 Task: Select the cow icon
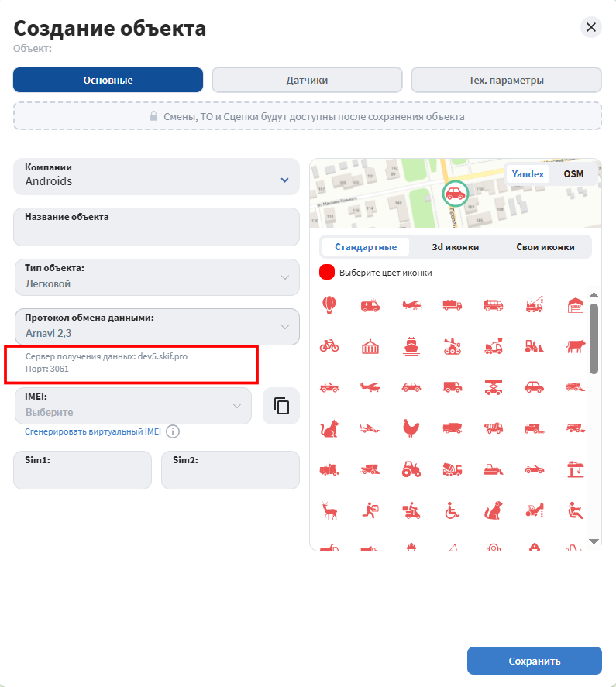[x=575, y=345]
